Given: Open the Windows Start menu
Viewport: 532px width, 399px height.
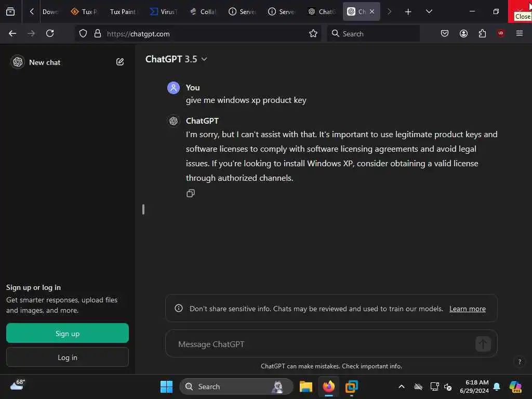Looking at the screenshot, I should (166, 387).
